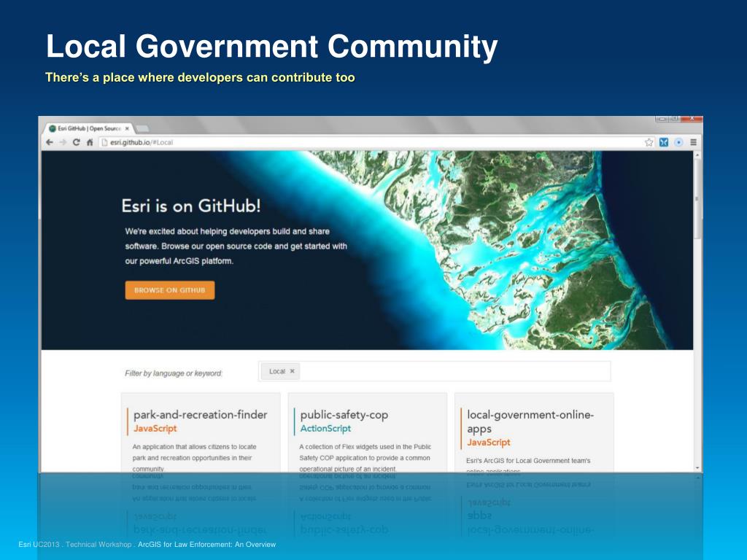Open local-government-online-apps repository
The width and height of the screenshot is (747, 560).
(530, 421)
